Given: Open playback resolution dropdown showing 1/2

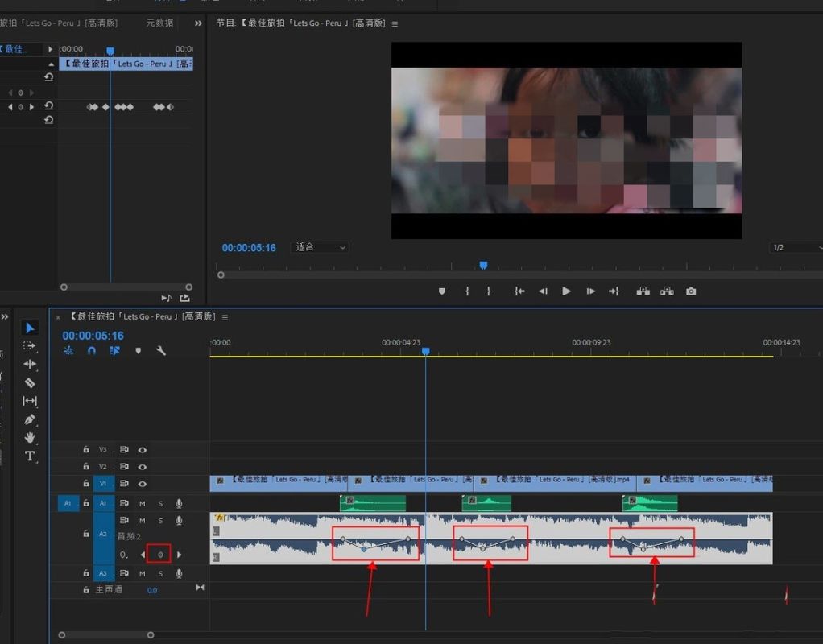Looking at the screenshot, I should [792, 248].
